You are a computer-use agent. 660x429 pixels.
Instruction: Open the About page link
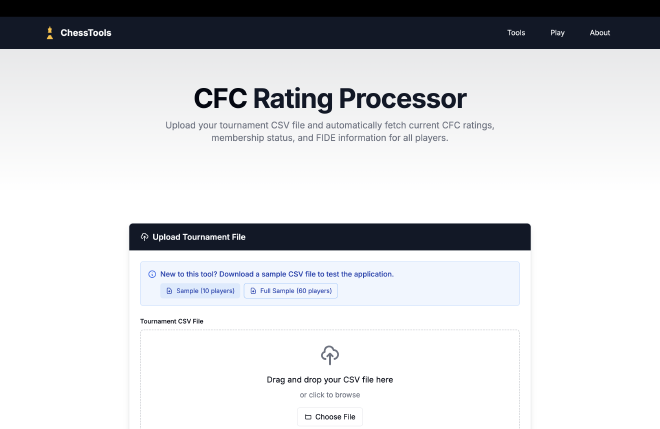[x=600, y=33]
